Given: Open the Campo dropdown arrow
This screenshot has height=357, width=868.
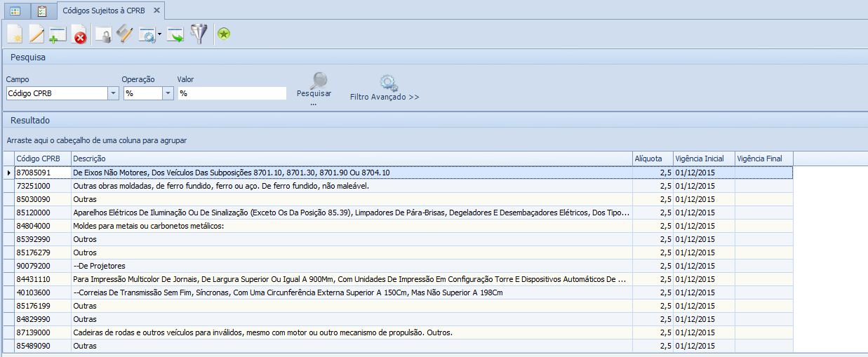Looking at the screenshot, I should 113,93.
